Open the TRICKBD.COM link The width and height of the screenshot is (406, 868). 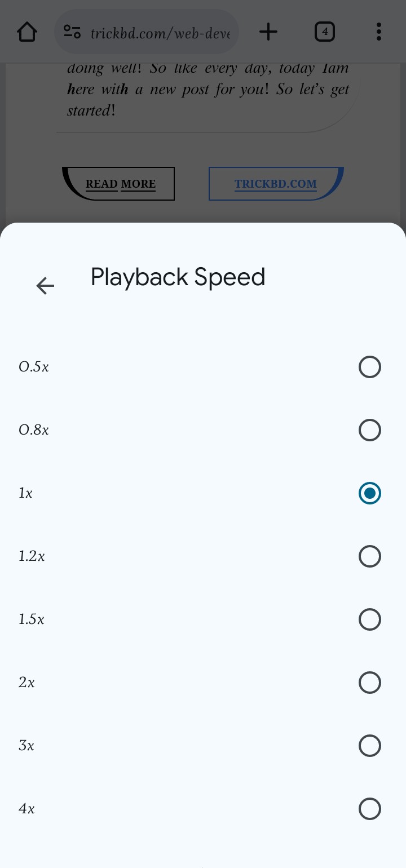pos(275,184)
